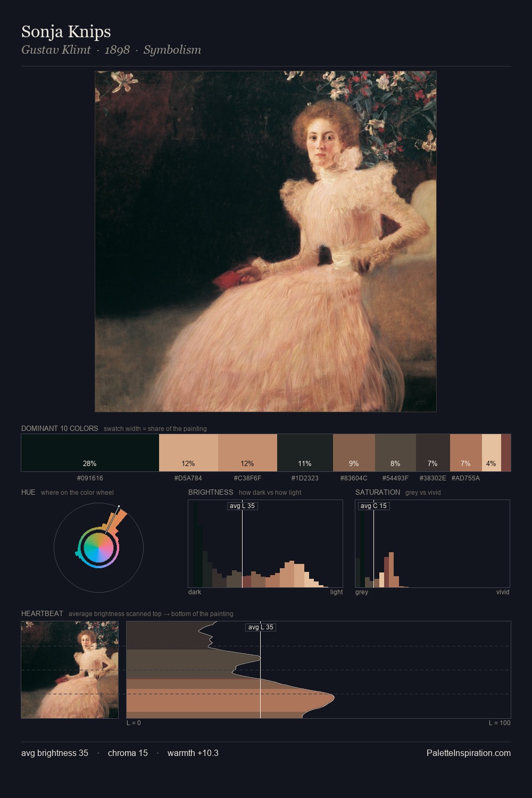This screenshot has width=532, height=798.
Task: Click the hex code '#83604C'
Action: click(354, 478)
